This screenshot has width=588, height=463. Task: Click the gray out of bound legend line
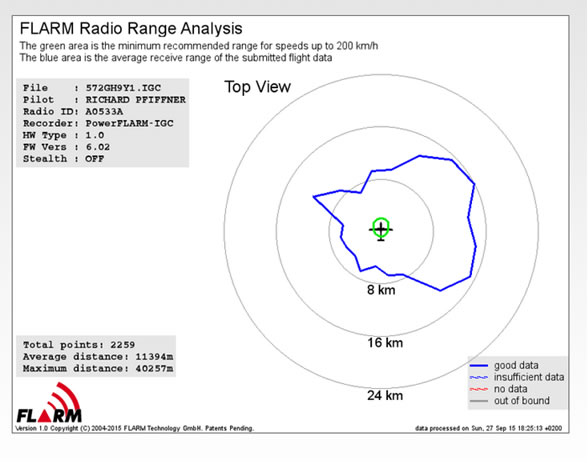tap(479, 401)
